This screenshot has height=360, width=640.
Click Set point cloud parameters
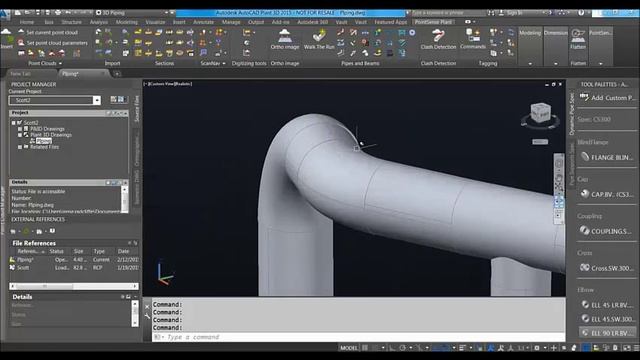pyautogui.click(x=53, y=43)
